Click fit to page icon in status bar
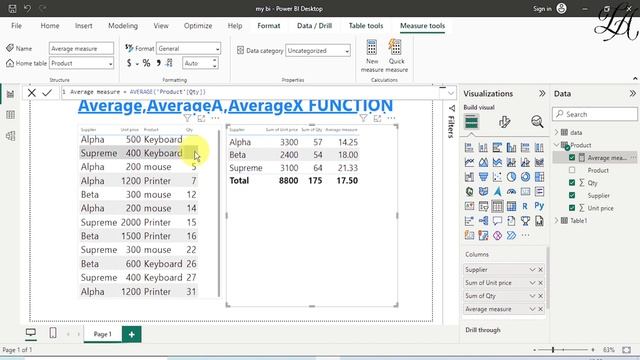 point(627,350)
